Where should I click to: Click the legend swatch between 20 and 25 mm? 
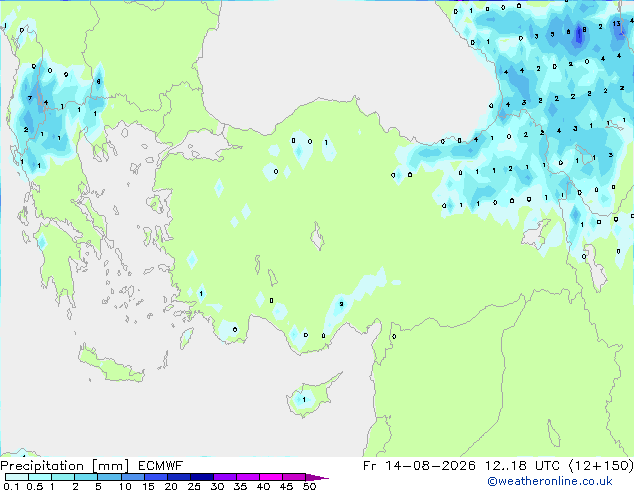pos(178,477)
